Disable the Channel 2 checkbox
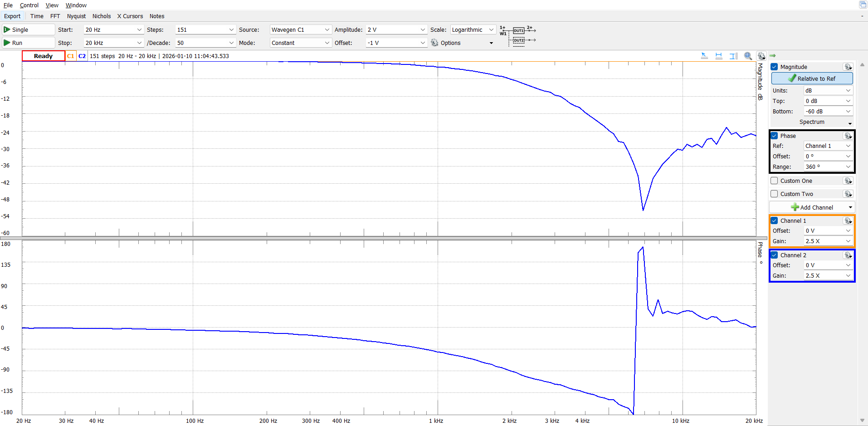This screenshot has width=868, height=426. coord(775,255)
